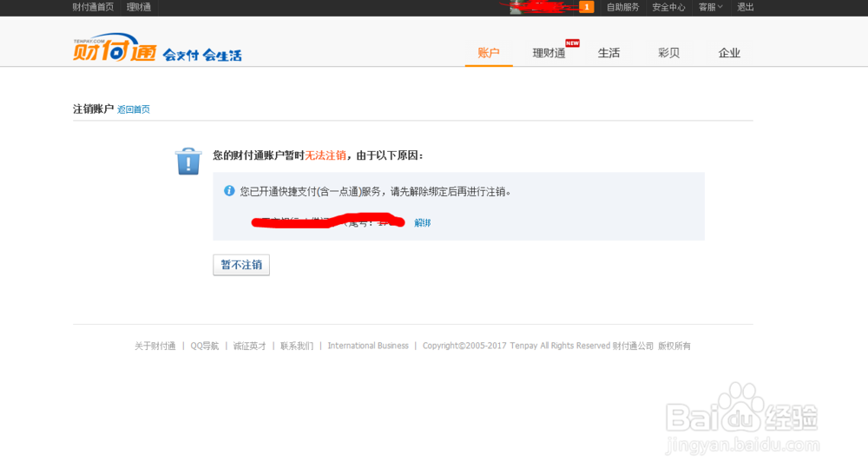Open 联系我们 footer link
The height and width of the screenshot is (475, 868).
tap(297, 346)
